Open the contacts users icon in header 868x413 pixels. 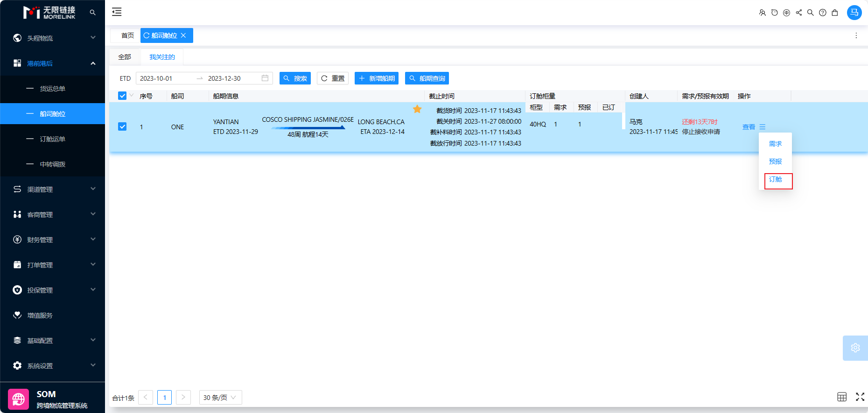pyautogui.click(x=762, y=13)
